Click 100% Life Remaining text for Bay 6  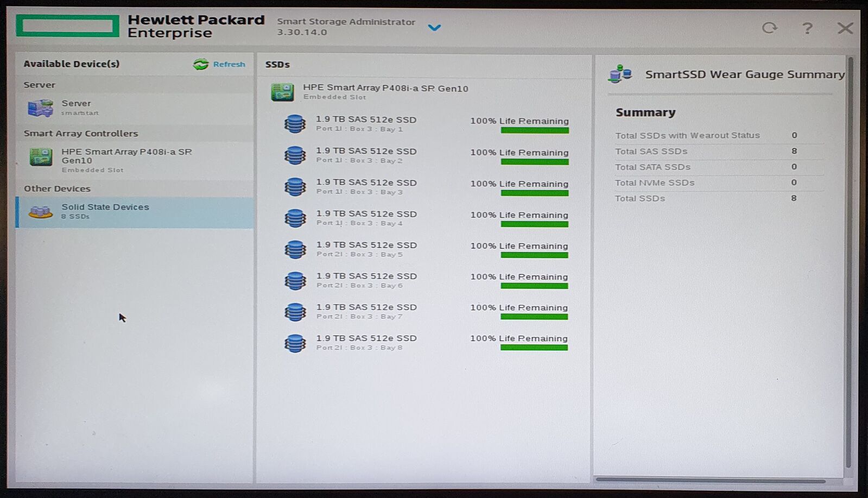[519, 277]
